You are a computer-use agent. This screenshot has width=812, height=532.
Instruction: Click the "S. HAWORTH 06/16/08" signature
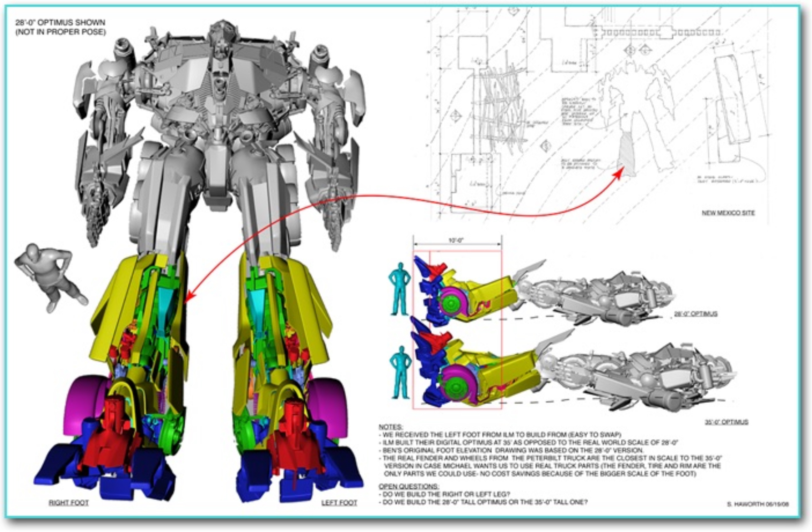pos(757,504)
